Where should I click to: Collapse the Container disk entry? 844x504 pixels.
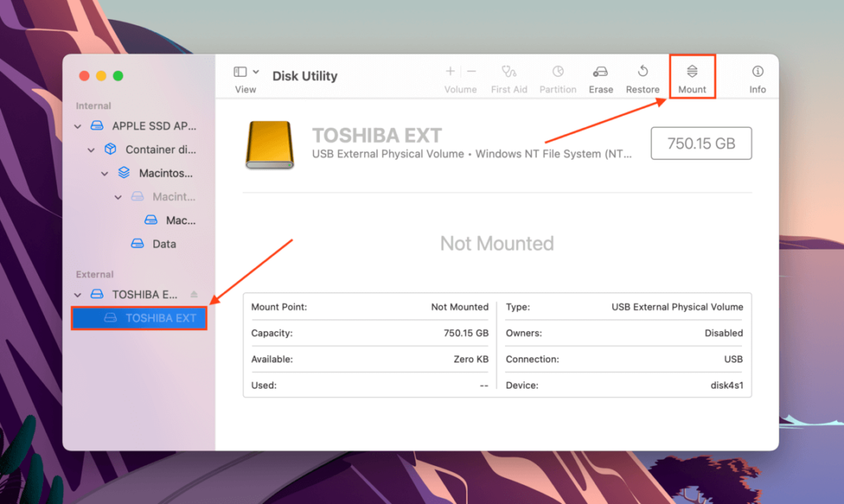[91, 149]
